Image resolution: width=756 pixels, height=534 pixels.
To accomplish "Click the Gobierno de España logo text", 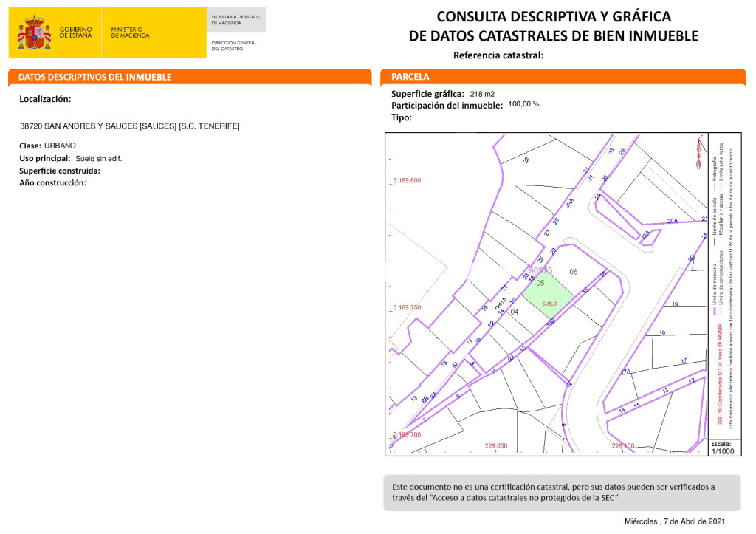I will [x=75, y=32].
